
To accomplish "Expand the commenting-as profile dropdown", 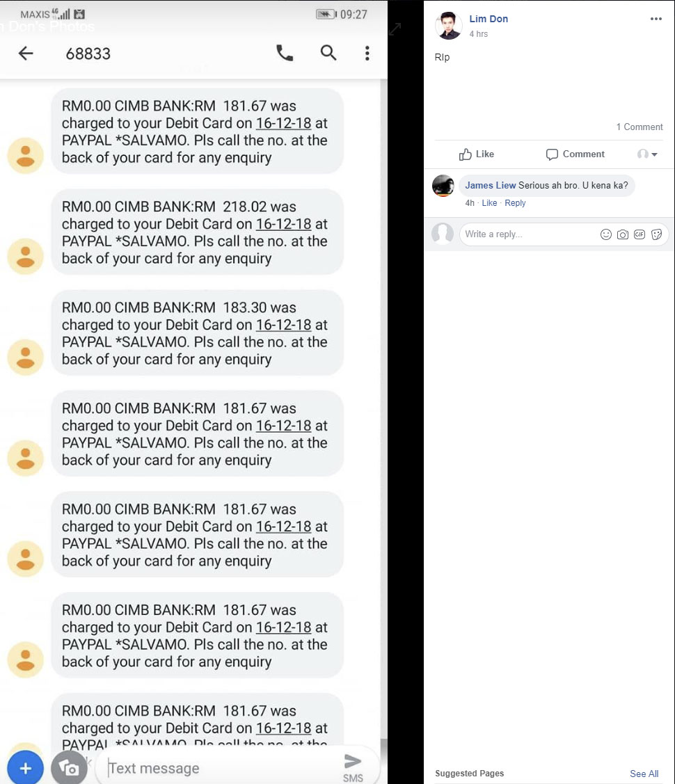I will tap(647, 154).
